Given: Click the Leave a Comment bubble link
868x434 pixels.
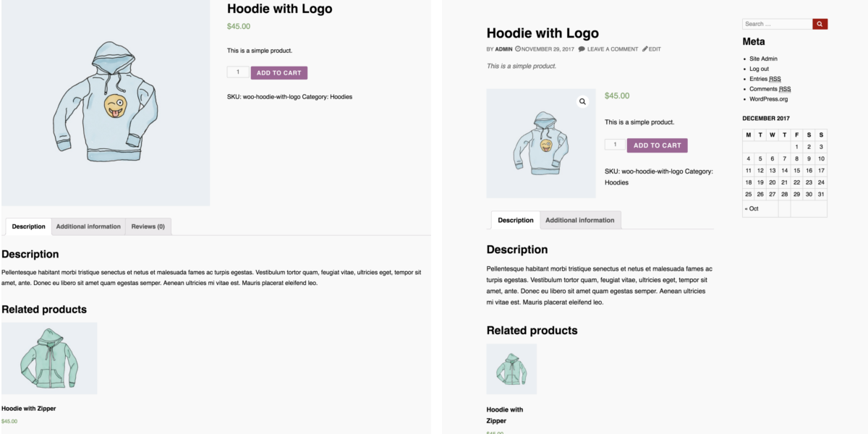Looking at the screenshot, I should pos(608,49).
